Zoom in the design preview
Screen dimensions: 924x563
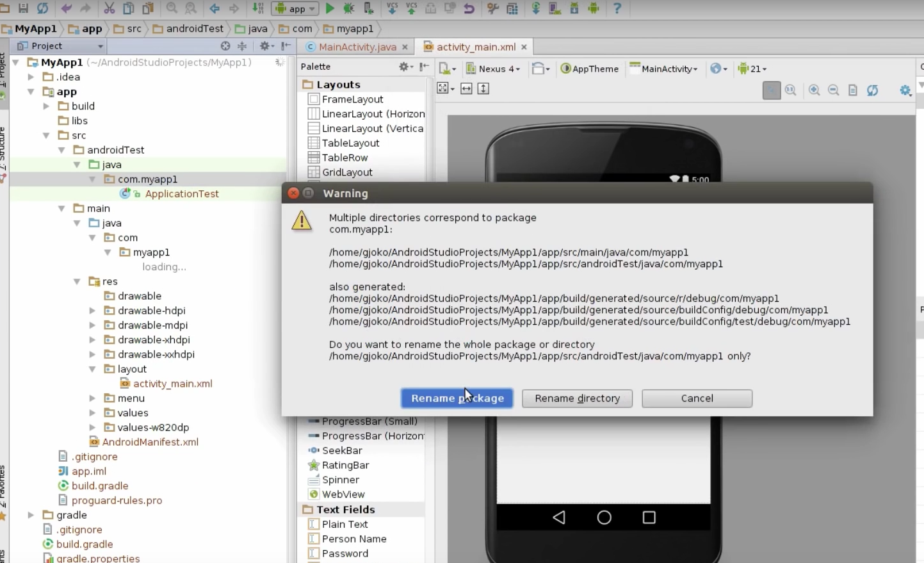(x=815, y=90)
